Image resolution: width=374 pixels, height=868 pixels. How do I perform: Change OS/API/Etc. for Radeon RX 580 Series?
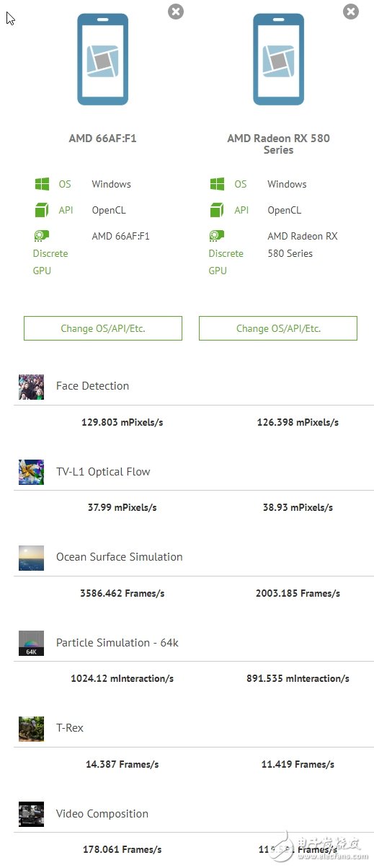(278, 328)
